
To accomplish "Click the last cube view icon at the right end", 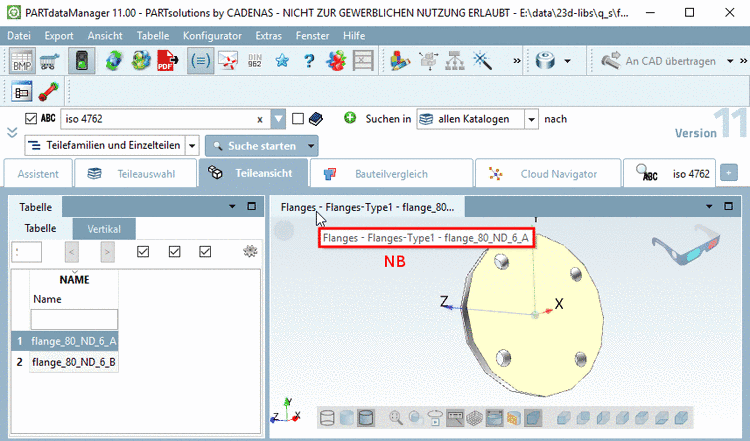I will pos(681,418).
